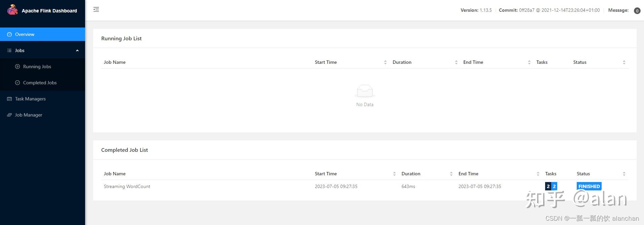This screenshot has height=225, width=644.
Task: Click the Completed Jobs check-circle icon
Action: tap(17, 83)
